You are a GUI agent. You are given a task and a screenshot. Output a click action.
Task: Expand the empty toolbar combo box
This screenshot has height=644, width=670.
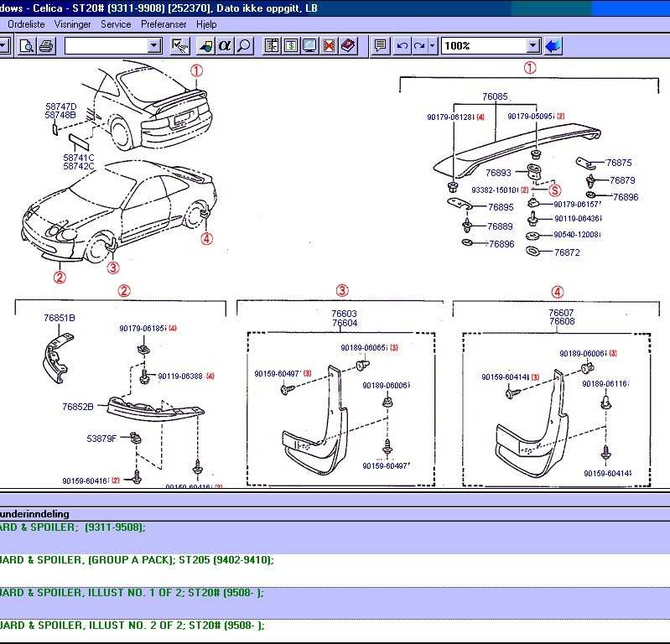(x=153, y=46)
